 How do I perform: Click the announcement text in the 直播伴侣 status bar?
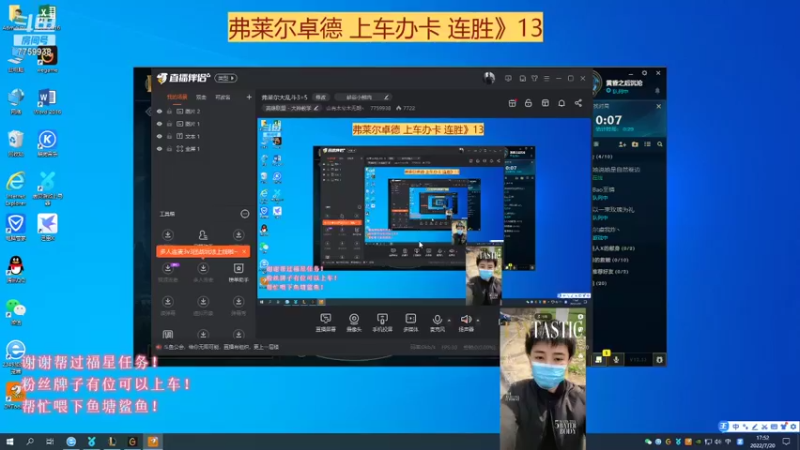[221, 347]
